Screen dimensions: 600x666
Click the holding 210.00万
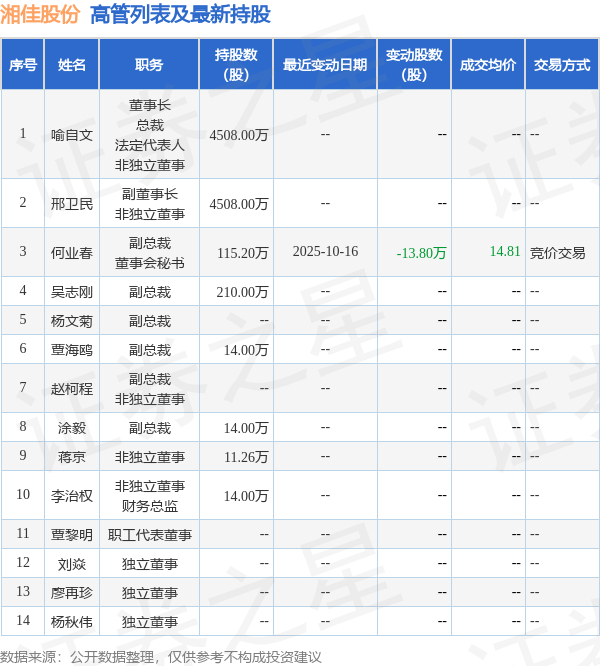[242, 292]
